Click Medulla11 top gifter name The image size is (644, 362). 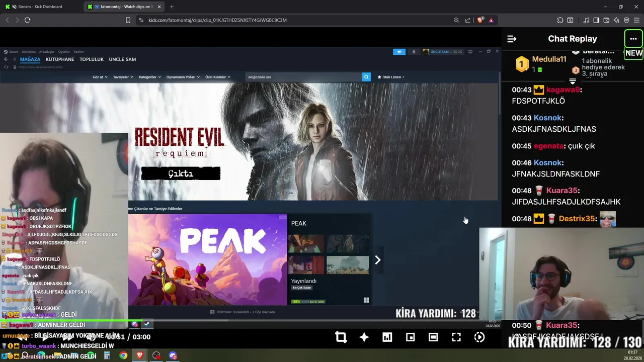[x=549, y=59]
